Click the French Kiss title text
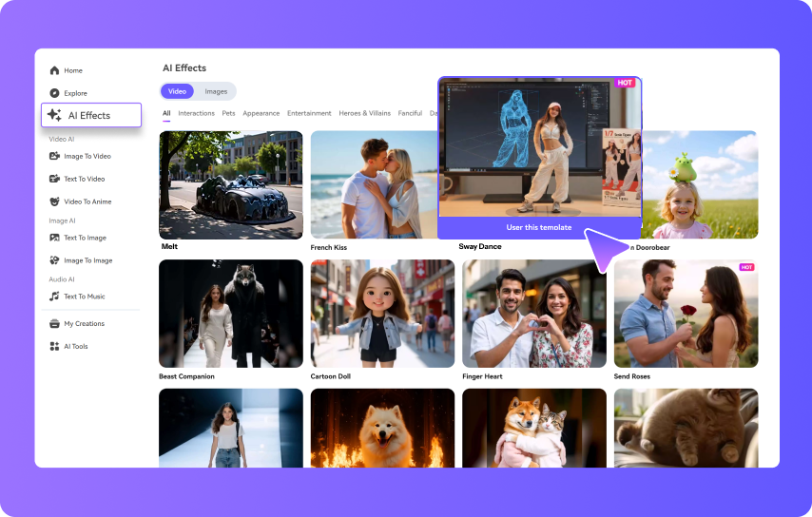The image size is (812, 517). click(x=329, y=247)
